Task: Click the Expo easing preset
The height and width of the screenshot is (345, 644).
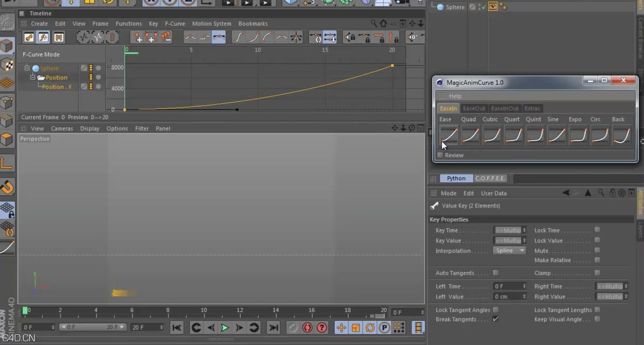Action: (x=578, y=135)
